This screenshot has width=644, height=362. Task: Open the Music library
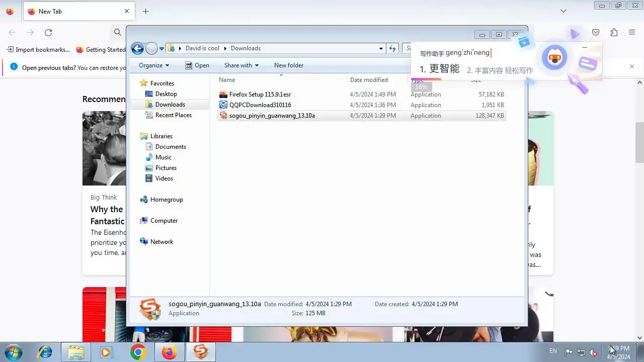tap(163, 157)
